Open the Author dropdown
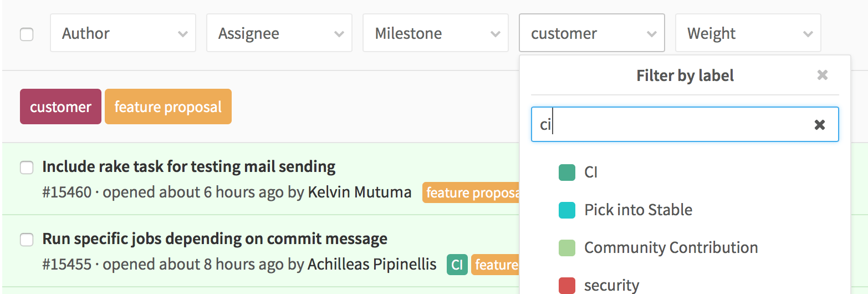The height and width of the screenshot is (294, 868). click(123, 33)
